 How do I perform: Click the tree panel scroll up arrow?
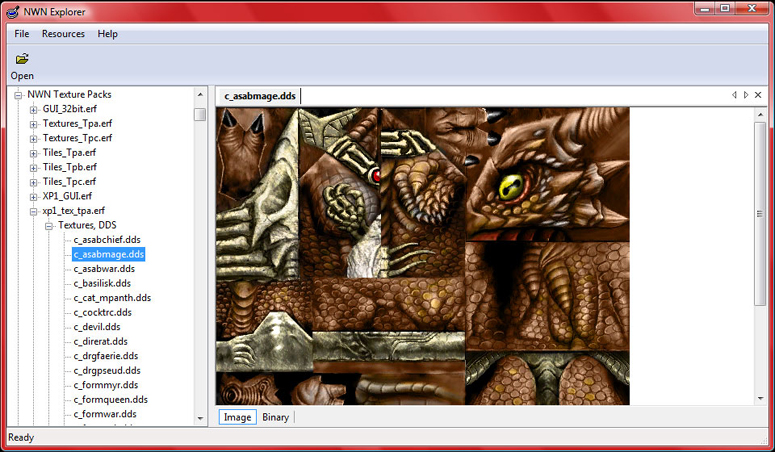pyautogui.click(x=200, y=94)
